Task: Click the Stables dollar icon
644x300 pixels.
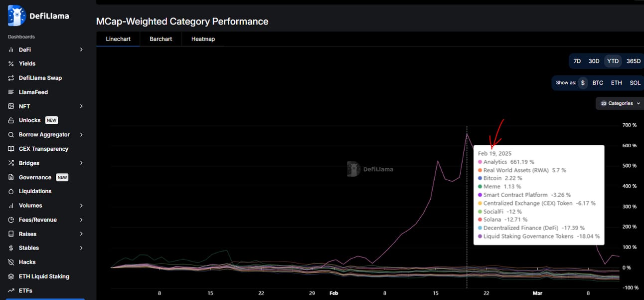Action: (11, 248)
